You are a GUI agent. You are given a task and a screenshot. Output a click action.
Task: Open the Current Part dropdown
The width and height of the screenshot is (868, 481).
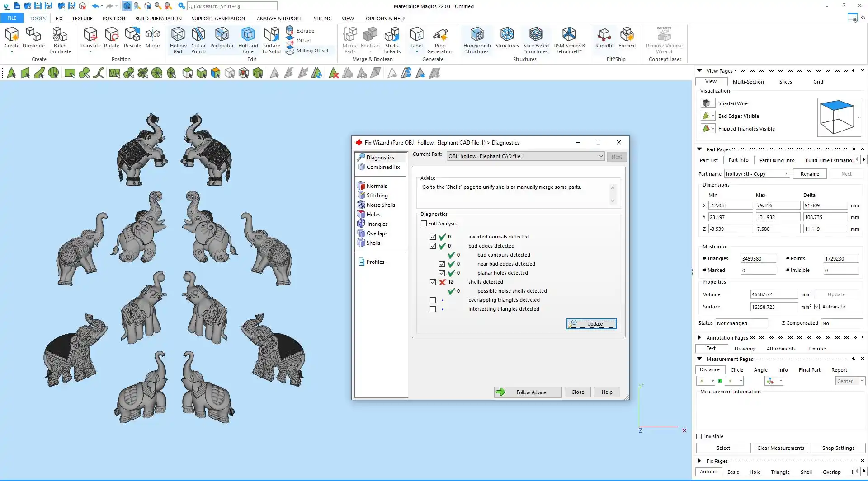[x=600, y=156]
